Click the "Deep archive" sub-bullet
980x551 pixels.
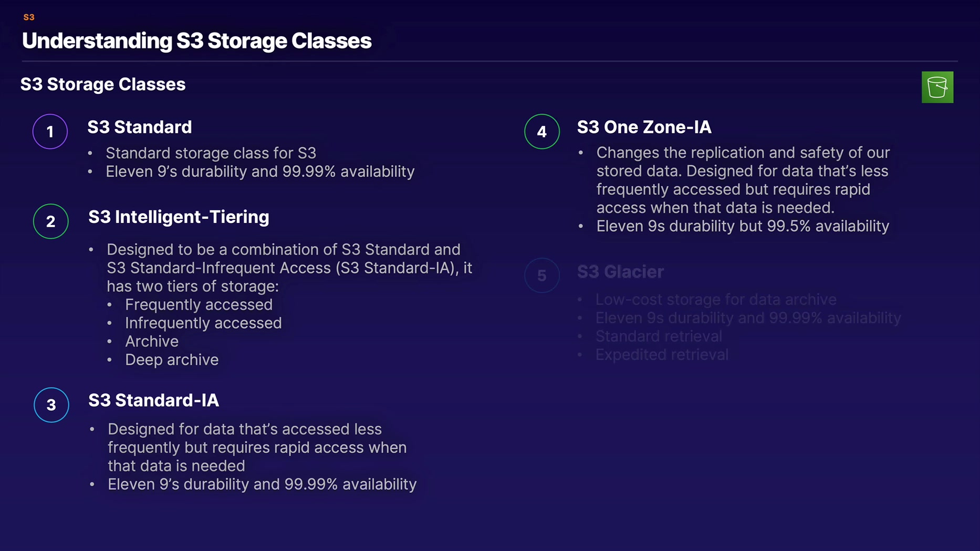point(171,360)
